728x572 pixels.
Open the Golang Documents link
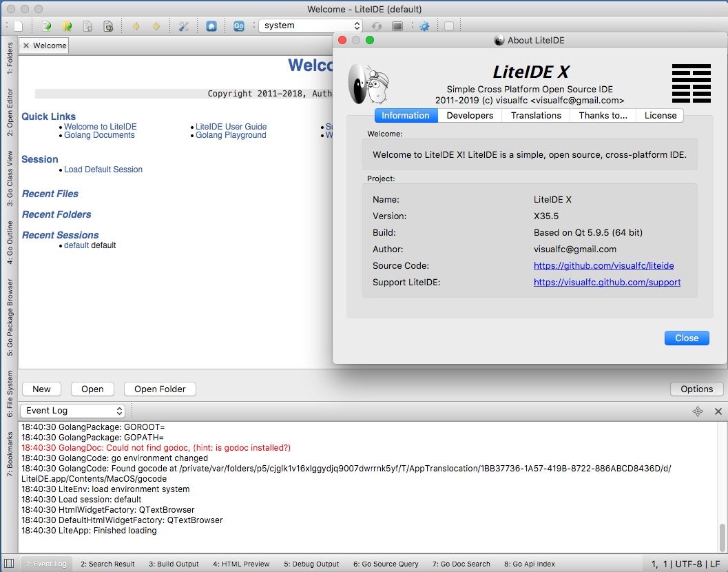coord(99,135)
